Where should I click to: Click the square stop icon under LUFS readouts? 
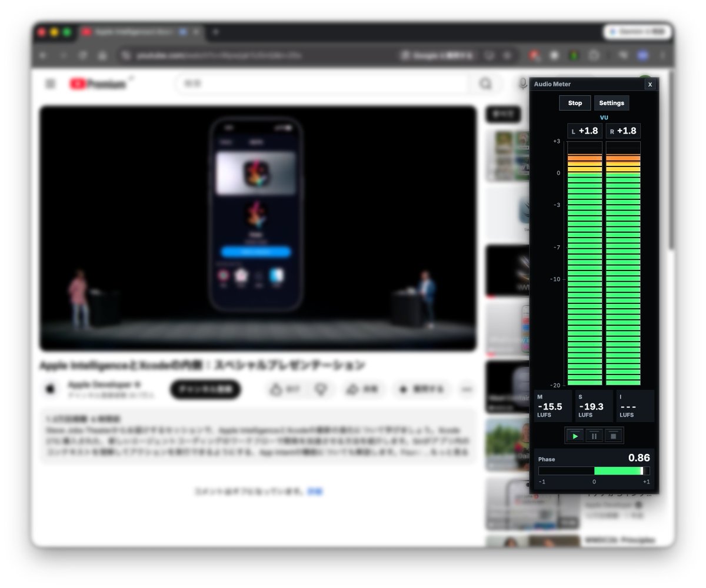tap(614, 436)
